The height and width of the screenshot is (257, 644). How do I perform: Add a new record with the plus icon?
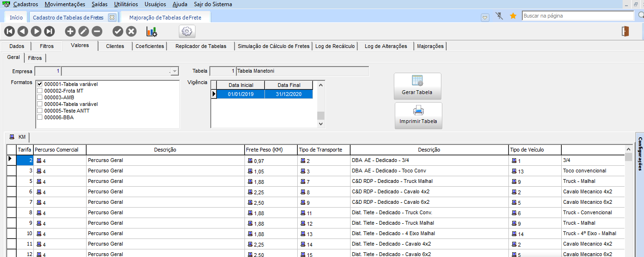[70, 32]
